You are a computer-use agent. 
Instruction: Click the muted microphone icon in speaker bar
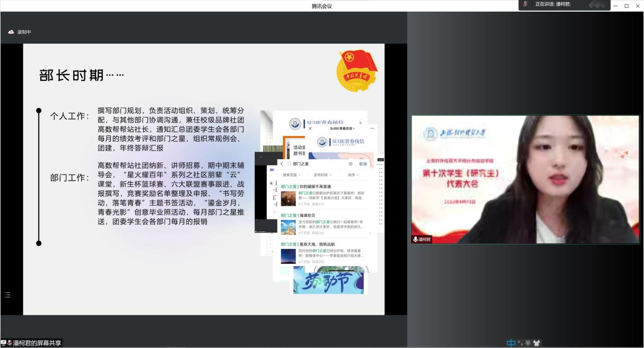[525, 4]
